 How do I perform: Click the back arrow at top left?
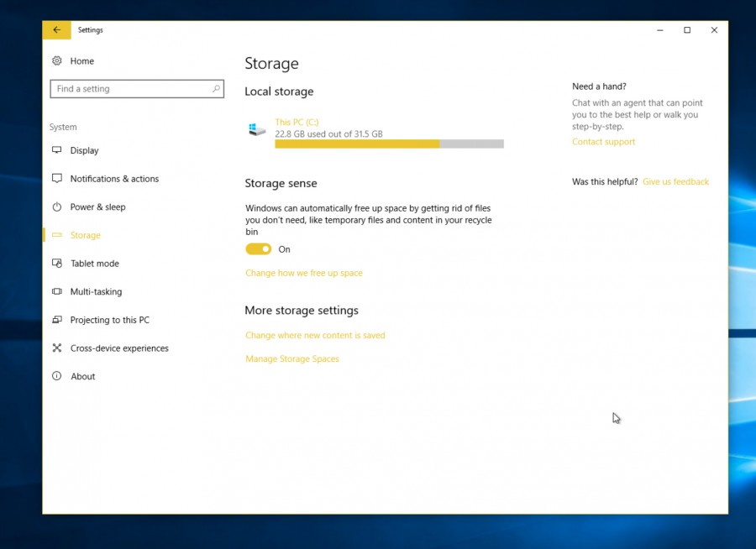click(x=56, y=29)
